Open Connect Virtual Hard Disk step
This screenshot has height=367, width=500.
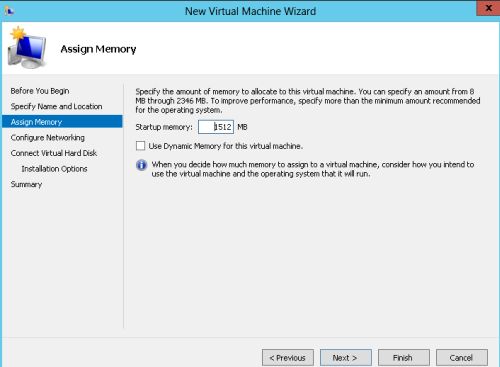point(54,153)
